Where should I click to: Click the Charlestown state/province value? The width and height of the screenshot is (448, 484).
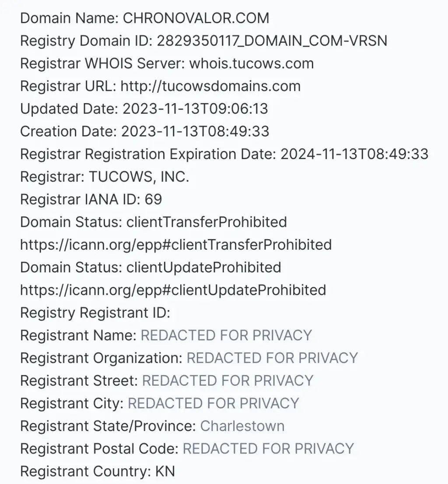point(242,426)
